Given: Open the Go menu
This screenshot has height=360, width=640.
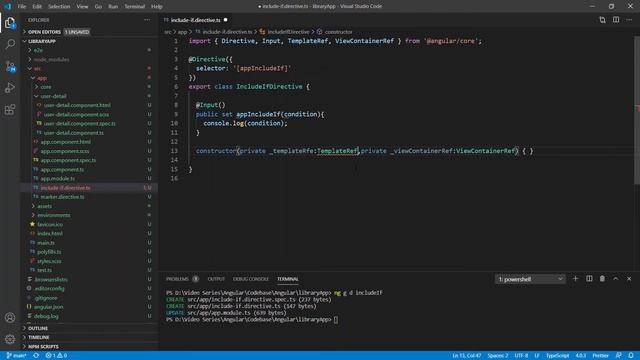Looking at the screenshot, I should [98, 7].
